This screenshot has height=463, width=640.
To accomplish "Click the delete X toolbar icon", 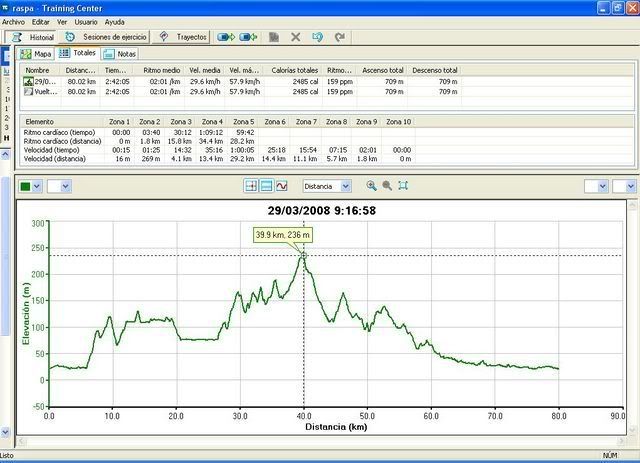I will pyautogui.click(x=296, y=37).
